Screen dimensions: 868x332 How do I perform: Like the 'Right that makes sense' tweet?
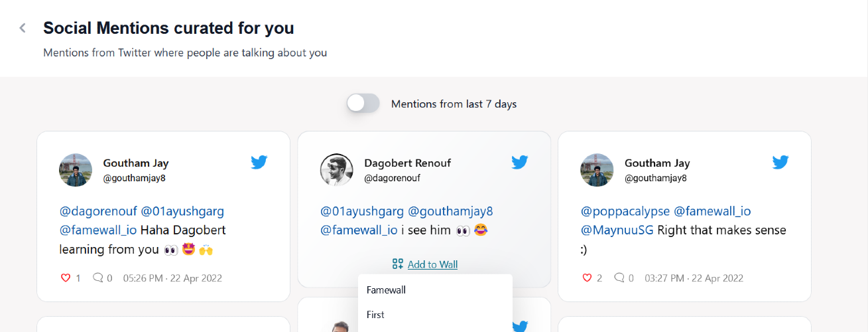(x=587, y=278)
